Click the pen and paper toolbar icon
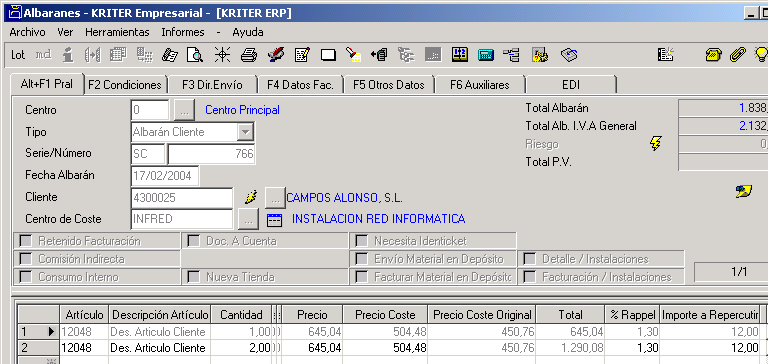The height and width of the screenshot is (364, 768). pos(170,55)
